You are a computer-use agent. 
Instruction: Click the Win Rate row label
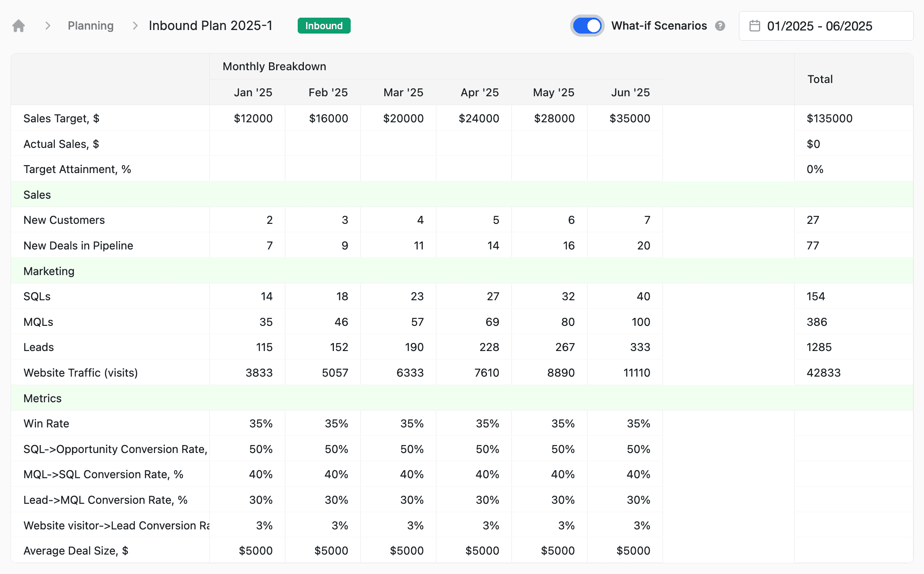[46, 423]
